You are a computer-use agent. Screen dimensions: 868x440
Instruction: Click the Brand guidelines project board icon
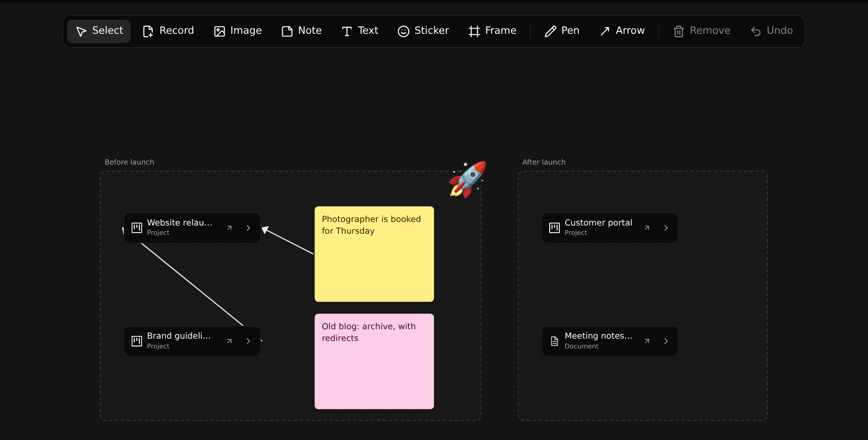[x=137, y=341]
